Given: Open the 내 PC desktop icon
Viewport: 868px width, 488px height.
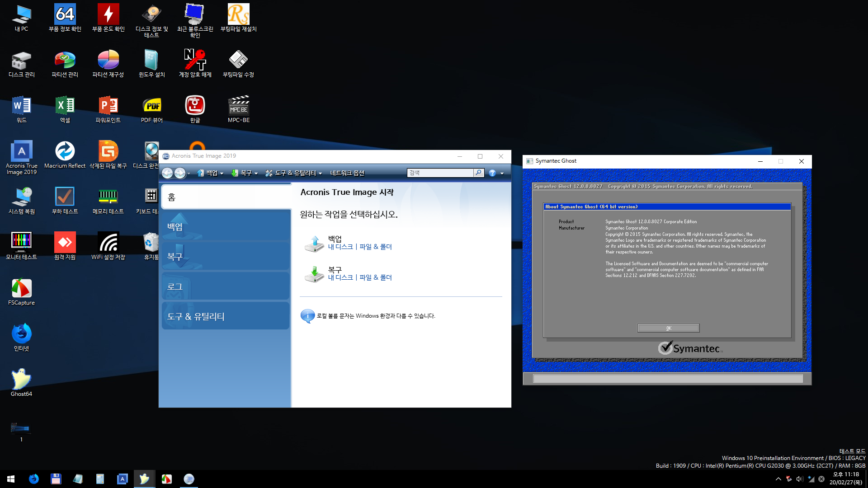Looking at the screenshot, I should [x=21, y=18].
